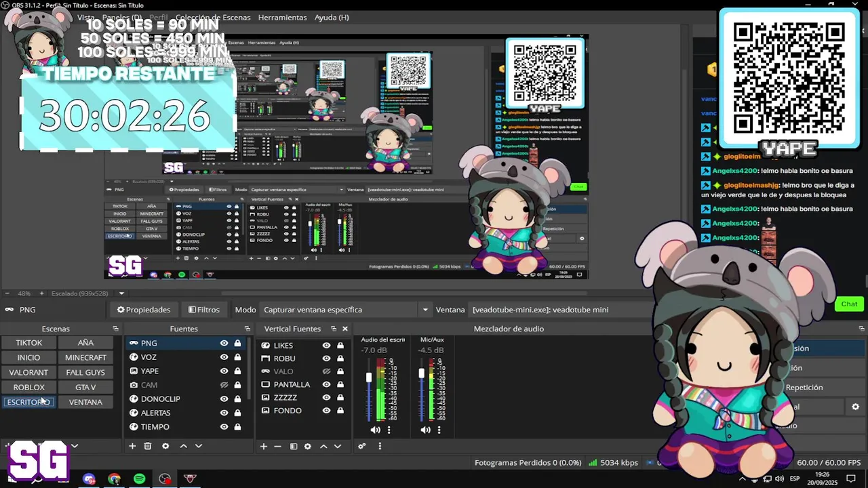This screenshot has height=488, width=868.
Task: Toggle lock on TIEMPO source
Action: [237, 427]
